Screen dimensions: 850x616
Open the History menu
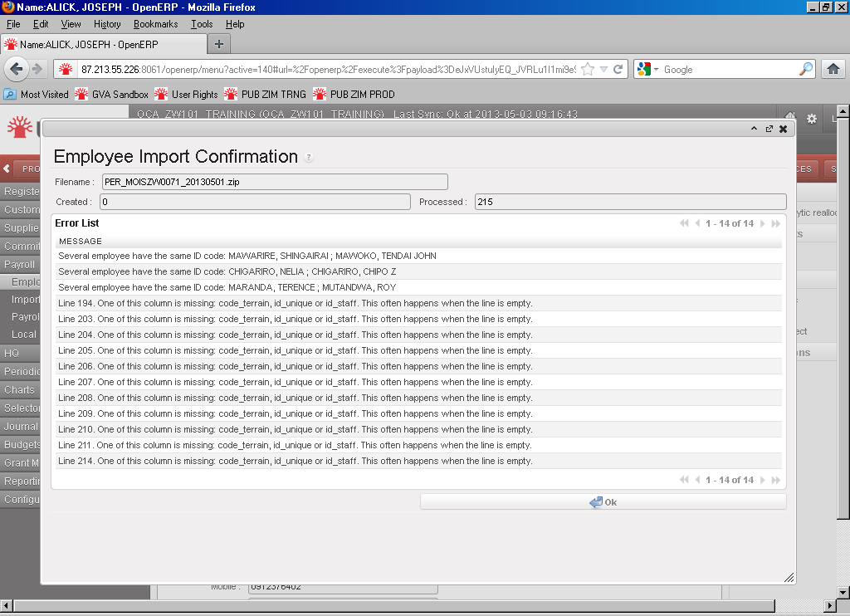[x=107, y=24]
